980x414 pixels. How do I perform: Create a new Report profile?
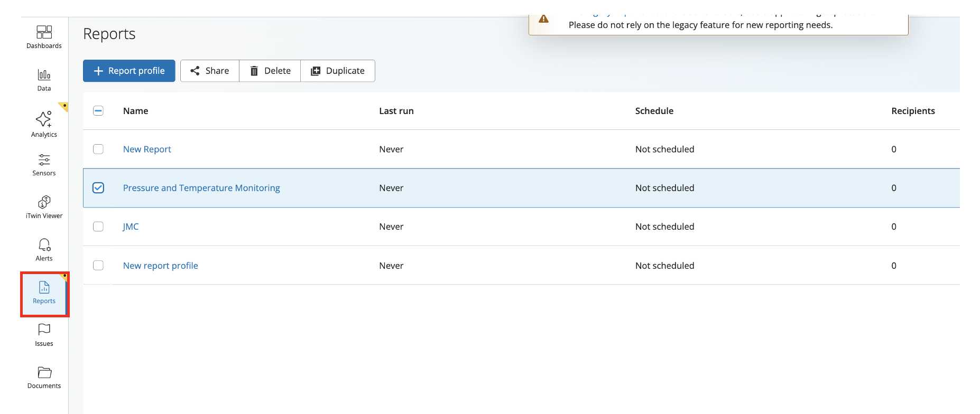129,71
